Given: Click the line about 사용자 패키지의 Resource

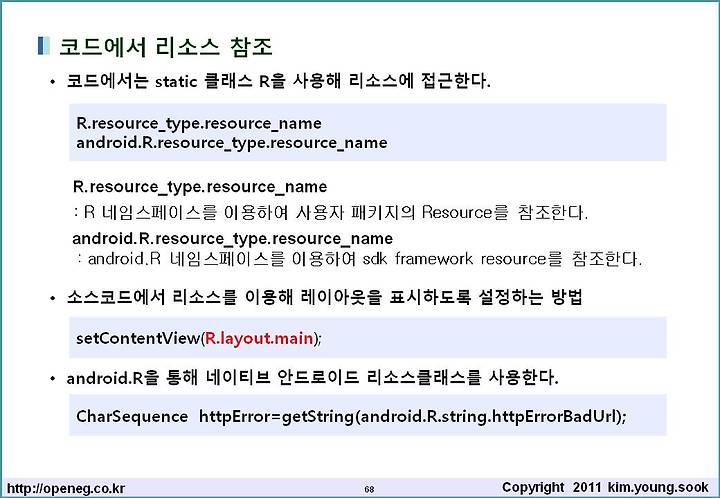Looking at the screenshot, I should click(331, 213).
